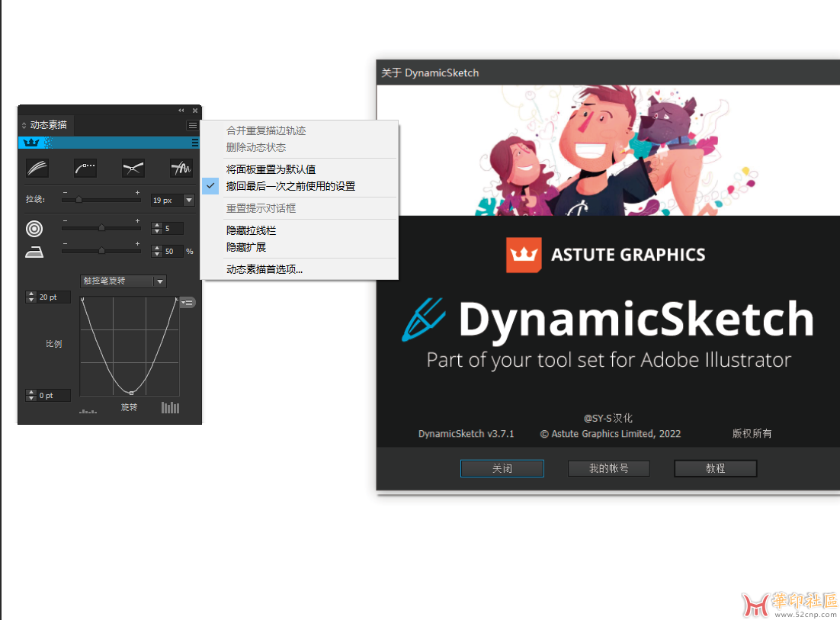Cycle the panel view via tab arrows
This screenshot has height=620, width=840.
click(x=24, y=125)
